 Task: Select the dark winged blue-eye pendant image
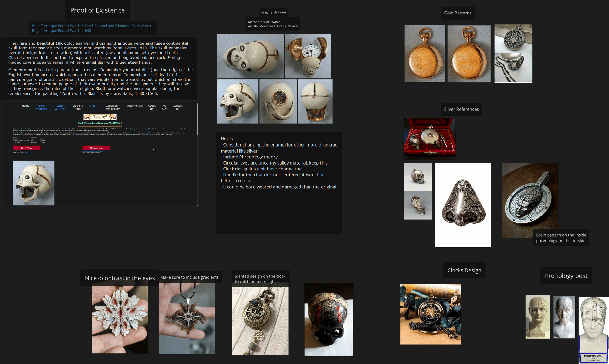[x=187, y=318]
